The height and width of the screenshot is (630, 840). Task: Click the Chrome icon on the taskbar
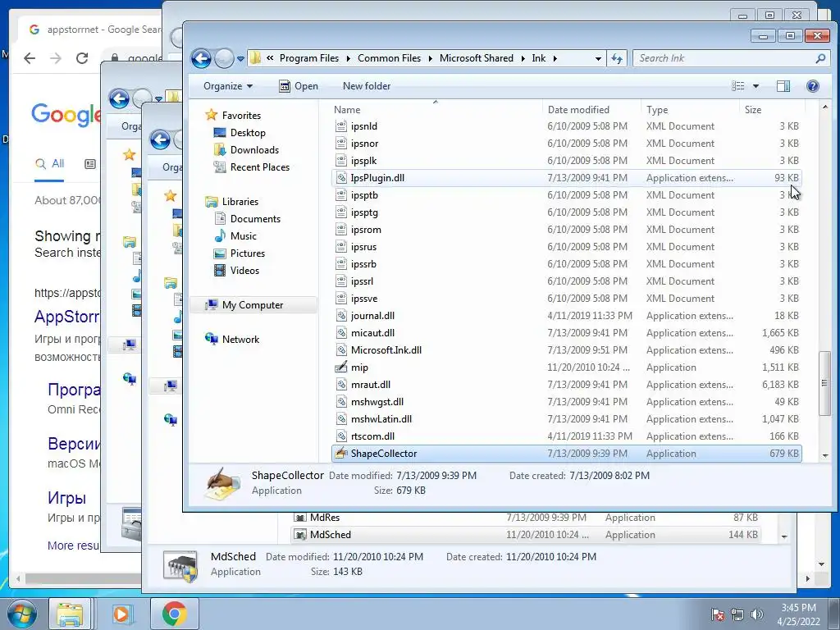174,614
